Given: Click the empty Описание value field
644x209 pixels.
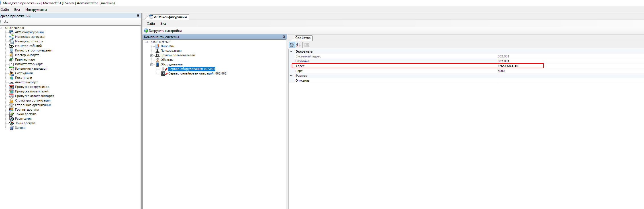Looking at the screenshot, I should click(571, 80).
